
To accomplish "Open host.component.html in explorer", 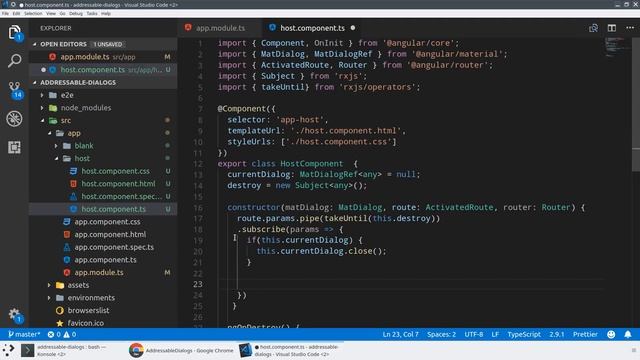I will 103,184.
